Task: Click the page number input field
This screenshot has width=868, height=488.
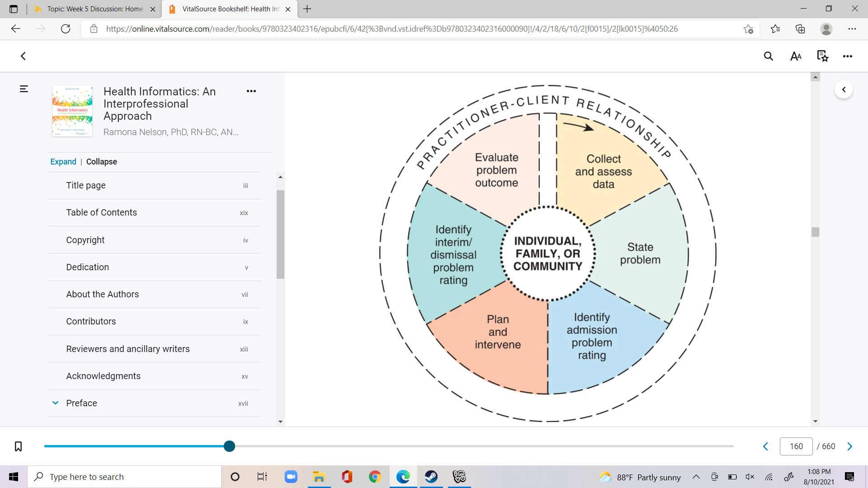Action: 796,446
